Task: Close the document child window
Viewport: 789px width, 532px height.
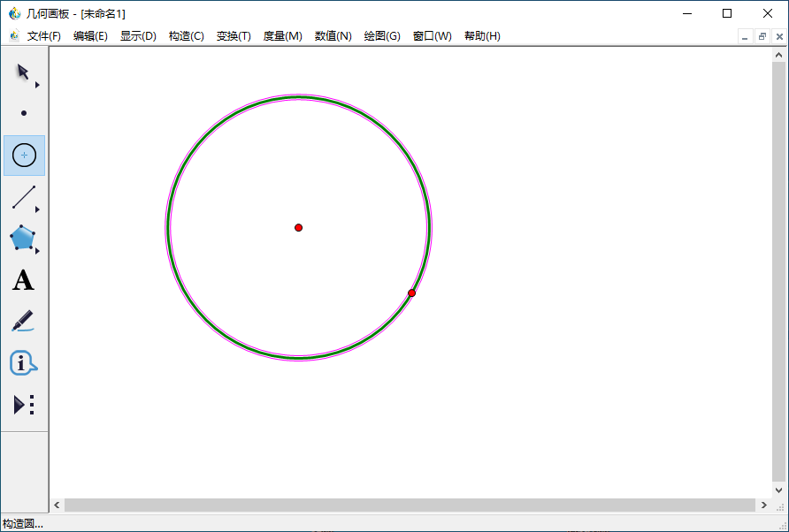Action: click(779, 37)
